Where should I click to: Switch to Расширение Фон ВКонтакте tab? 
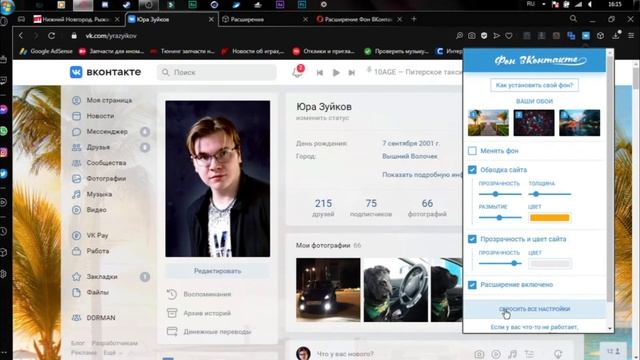point(359,19)
